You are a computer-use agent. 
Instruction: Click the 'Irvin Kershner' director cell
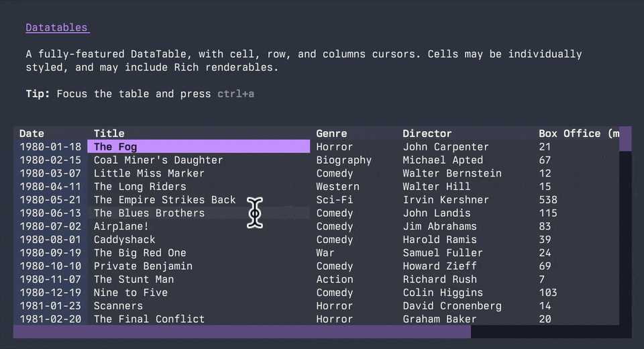pos(445,200)
